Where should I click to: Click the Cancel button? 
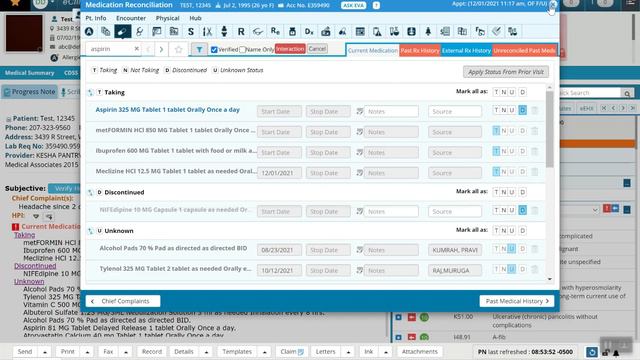coord(317,49)
